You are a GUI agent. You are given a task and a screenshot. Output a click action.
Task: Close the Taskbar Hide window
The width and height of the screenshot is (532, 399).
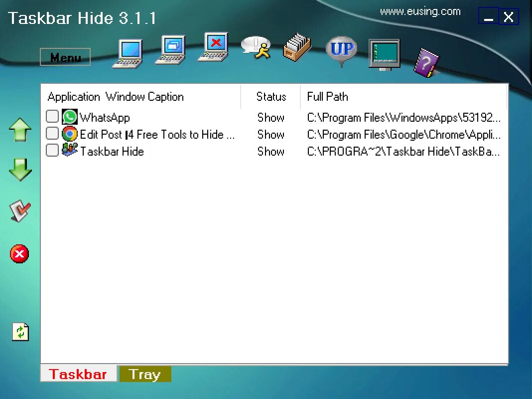(509, 16)
